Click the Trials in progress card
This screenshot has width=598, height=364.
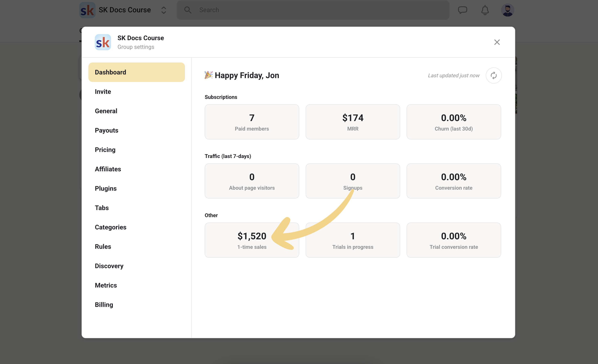[353, 240]
